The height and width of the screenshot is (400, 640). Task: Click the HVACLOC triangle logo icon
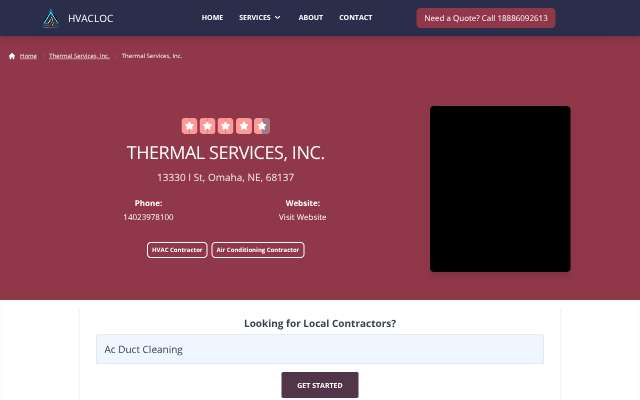(51, 18)
